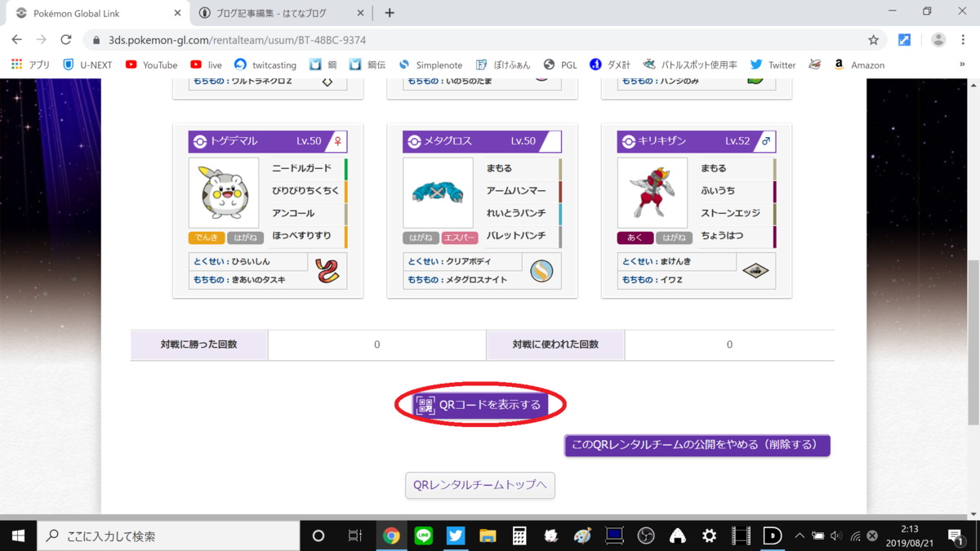
Task: Show hidden system tray icons
Action: pos(800,535)
